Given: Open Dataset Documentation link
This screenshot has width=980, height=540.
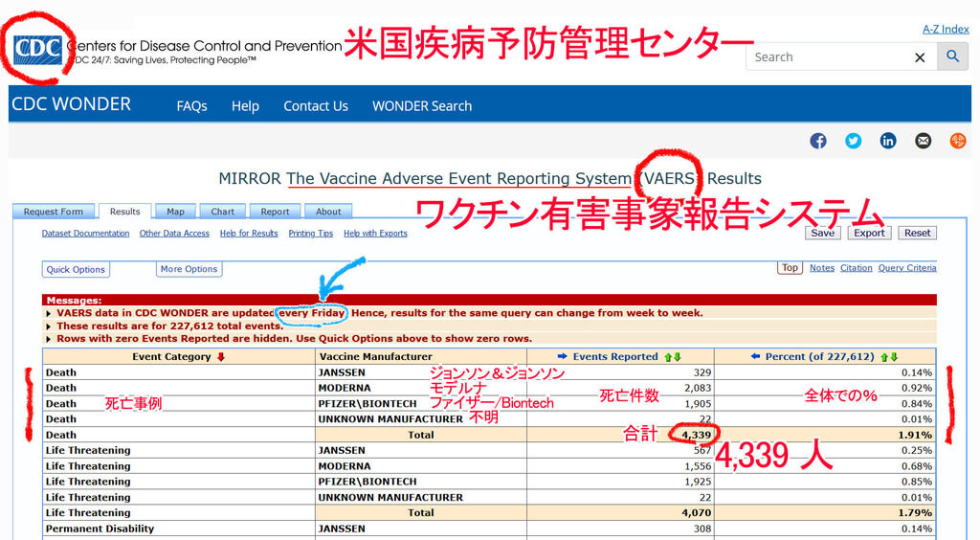Looking at the screenshot, I should [x=85, y=233].
